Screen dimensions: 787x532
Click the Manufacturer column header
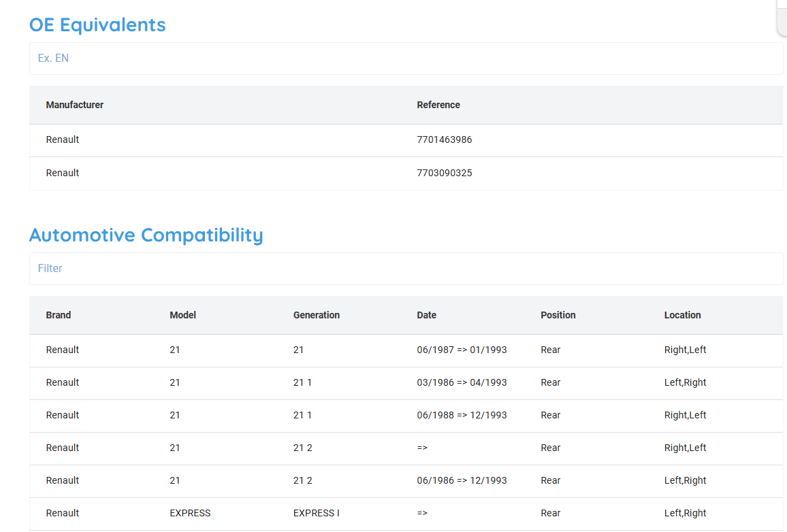[75, 105]
